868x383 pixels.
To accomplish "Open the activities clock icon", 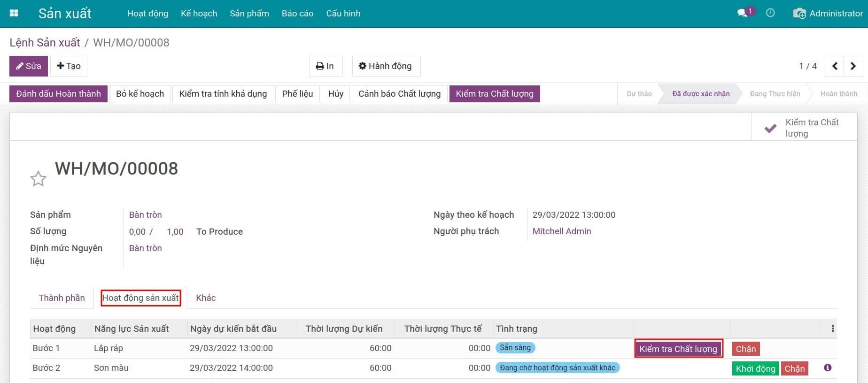I will tap(770, 13).
